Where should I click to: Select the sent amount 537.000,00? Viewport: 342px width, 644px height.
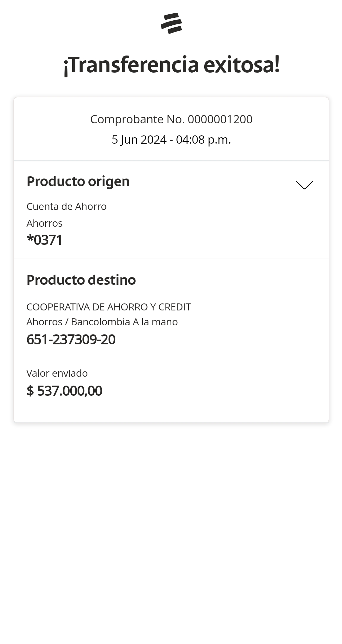coord(70,391)
